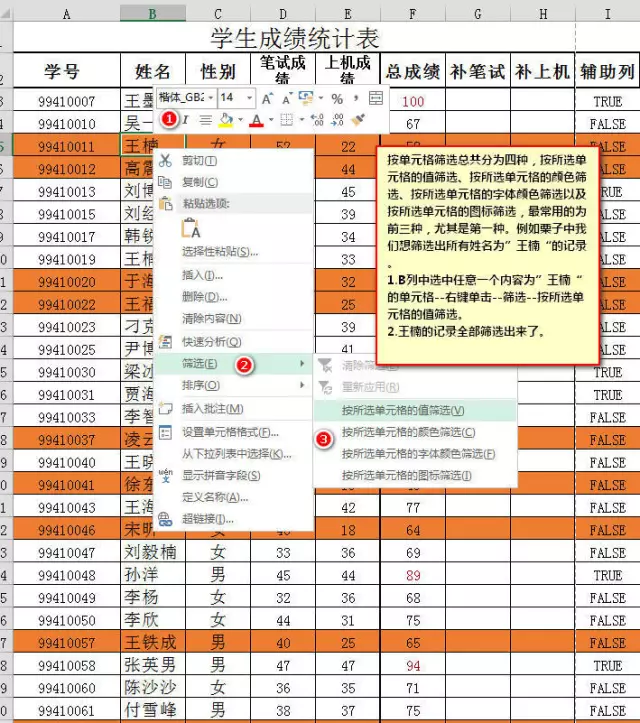640x723 pixels.
Task: Insert comment via 插入批注 icon
Action: (x=165, y=408)
